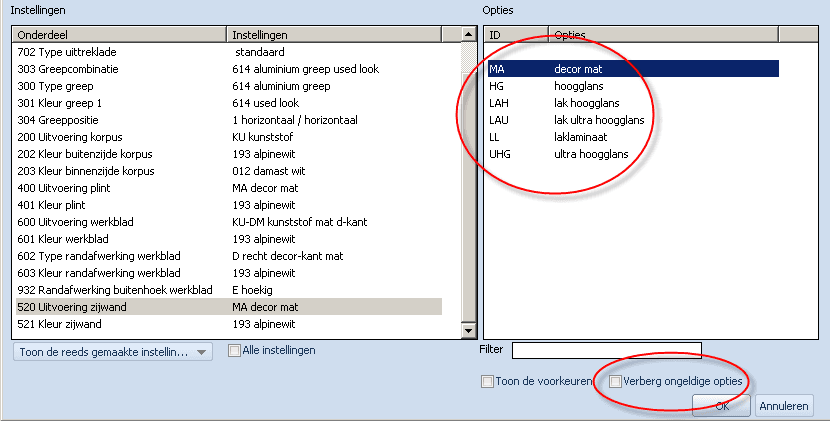Click inside the Filter text field
This screenshot has height=421, width=830.
(606, 349)
